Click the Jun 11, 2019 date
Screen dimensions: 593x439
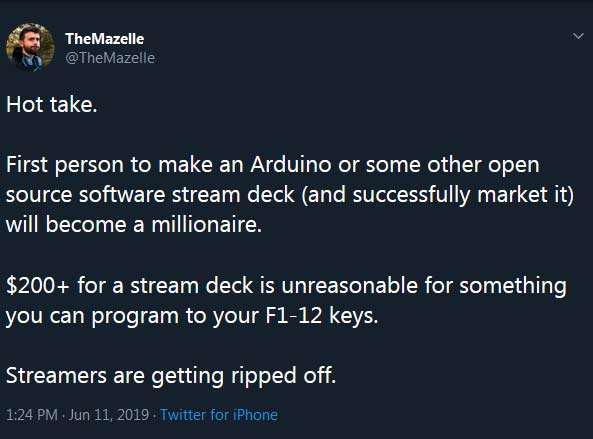[x=109, y=415]
